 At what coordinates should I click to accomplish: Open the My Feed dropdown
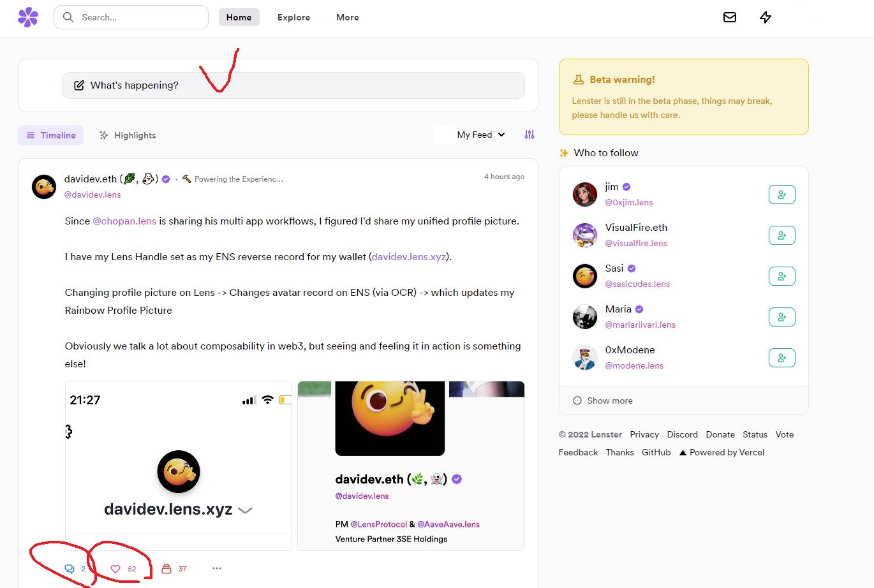pyautogui.click(x=480, y=135)
